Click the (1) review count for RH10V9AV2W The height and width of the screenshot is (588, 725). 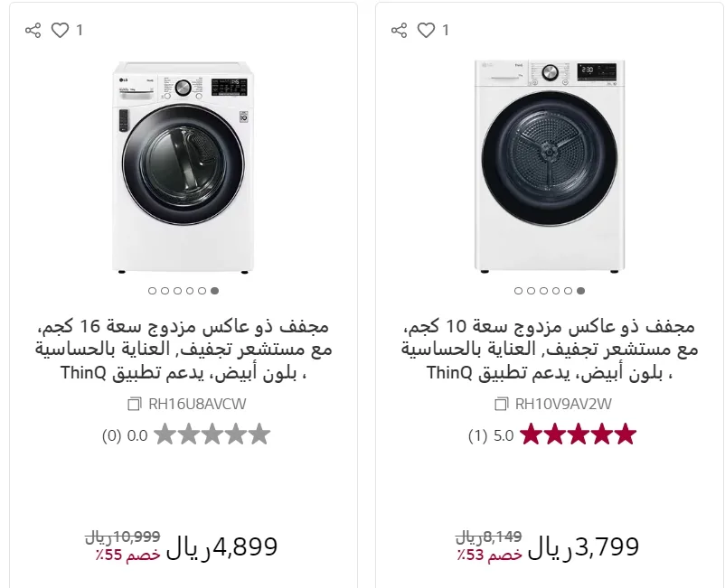[x=477, y=435]
